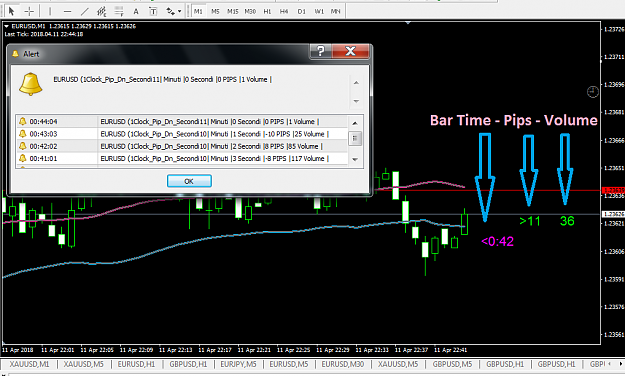Select the Vertical Line drawing tool
The image size is (625, 376).
click(50, 11)
